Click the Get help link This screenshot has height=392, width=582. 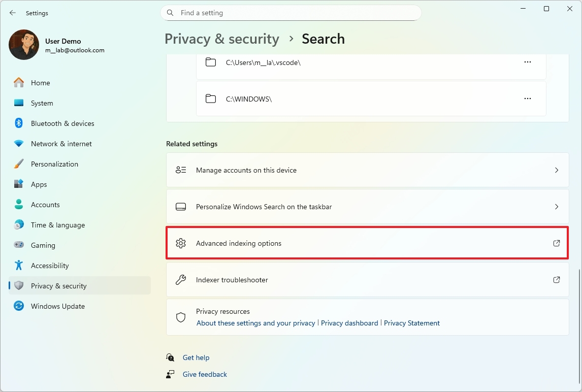point(196,357)
